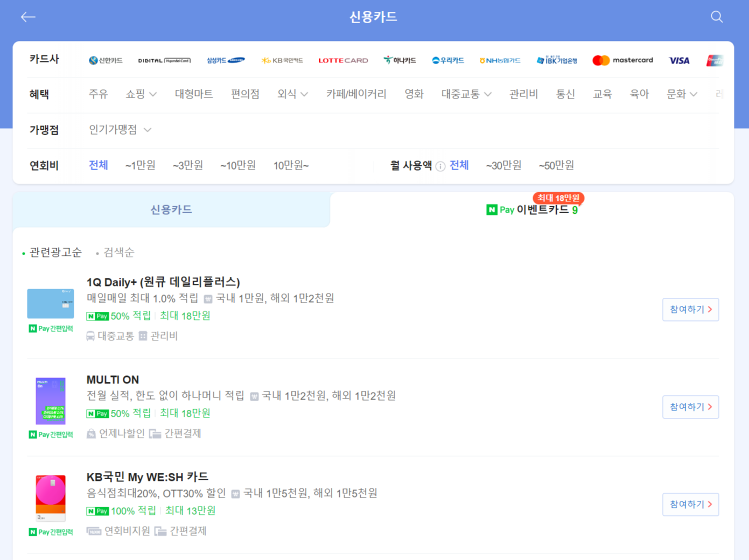Select 육아 benefit filter
Viewport: 749px width, 560px height.
(x=639, y=94)
